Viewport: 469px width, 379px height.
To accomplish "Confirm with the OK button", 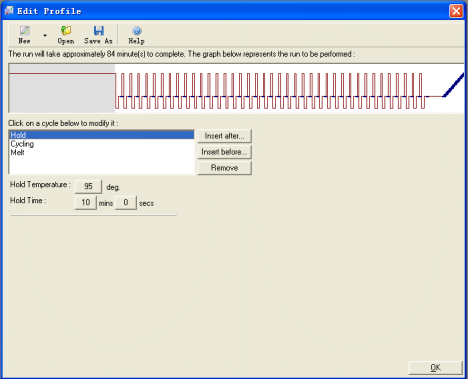I will click(x=435, y=367).
